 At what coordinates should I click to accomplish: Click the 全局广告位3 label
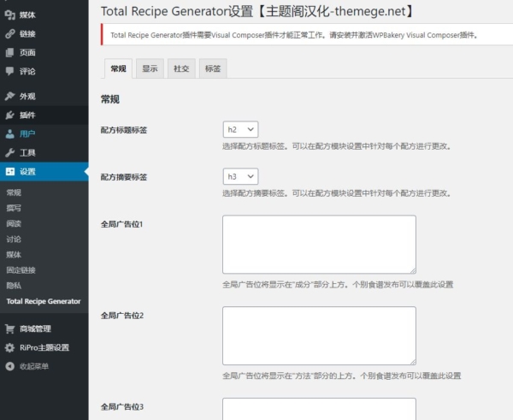(x=122, y=407)
